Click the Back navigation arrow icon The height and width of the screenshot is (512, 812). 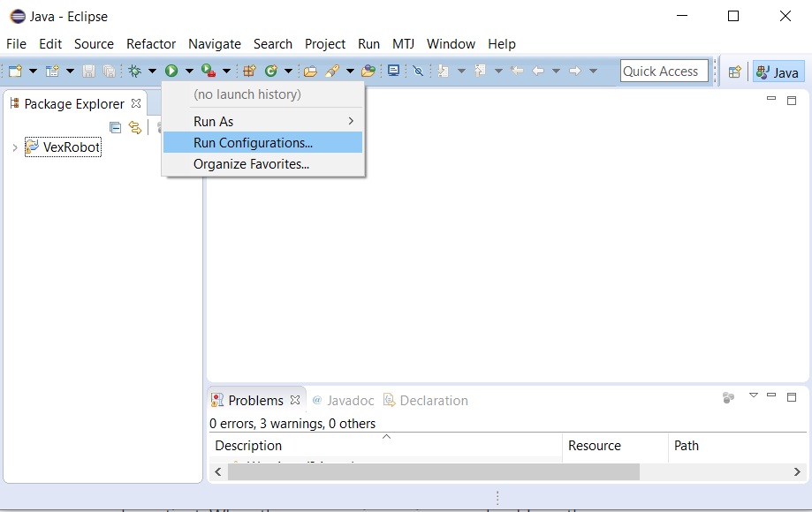(539, 71)
